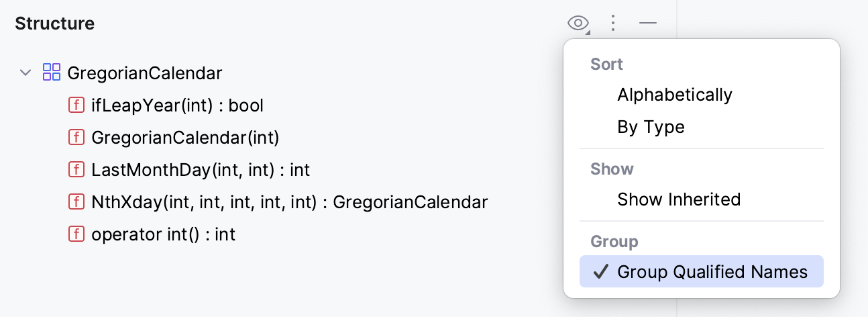
Task: Click the function icon beside ifLeapYear
Action: tap(76, 105)
